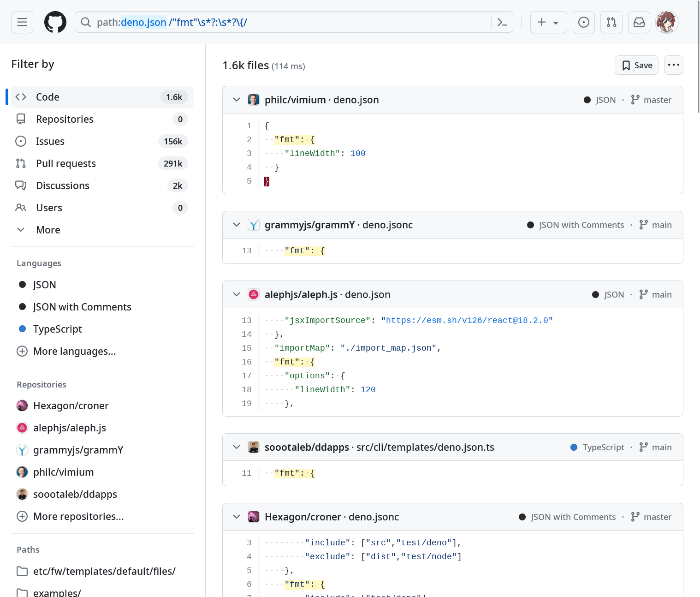
Task: Collapse the soootaleb/ddapps result
Action: pos(237,447)
